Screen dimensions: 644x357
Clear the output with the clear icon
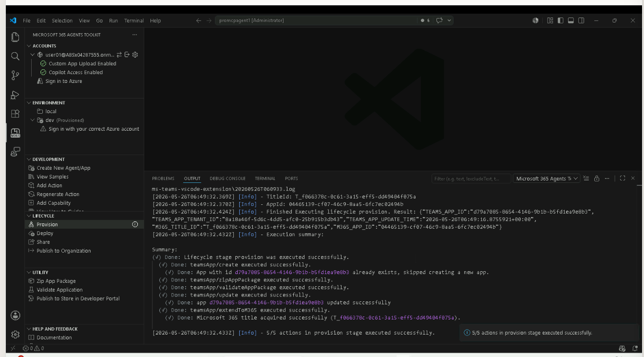tap(587, 178)
